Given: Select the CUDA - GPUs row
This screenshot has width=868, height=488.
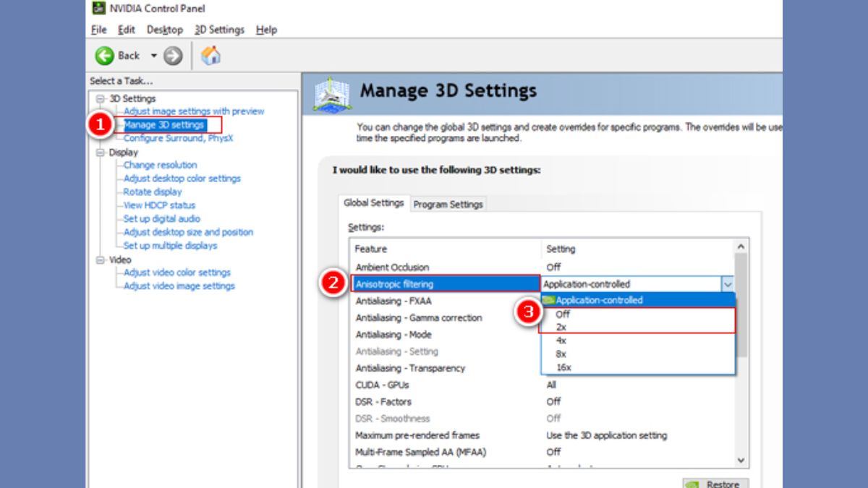Looking at the screenshot, I should (x=542, y=385).
